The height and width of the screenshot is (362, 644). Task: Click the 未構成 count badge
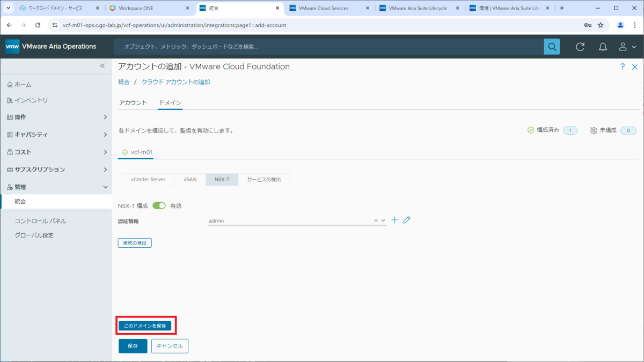click(628, 130)
